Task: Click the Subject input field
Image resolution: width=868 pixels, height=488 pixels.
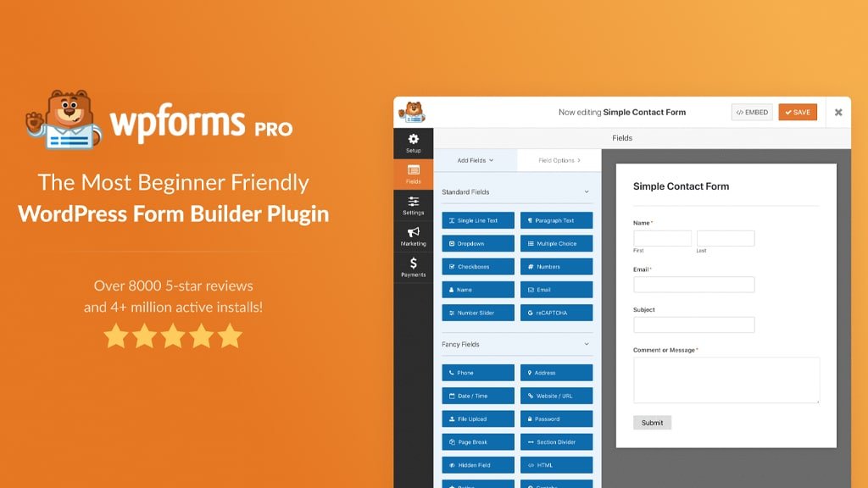Action: (693, 324)
